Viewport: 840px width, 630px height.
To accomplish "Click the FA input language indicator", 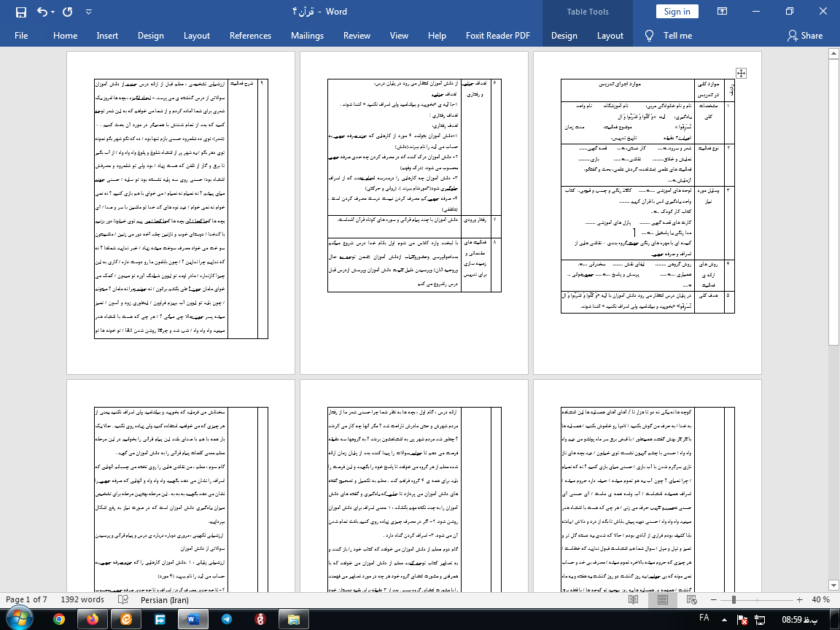I will click(704, 618).
